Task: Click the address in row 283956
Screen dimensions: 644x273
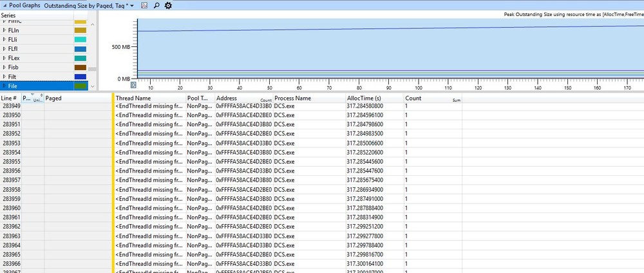Action: tap(244, 171)
